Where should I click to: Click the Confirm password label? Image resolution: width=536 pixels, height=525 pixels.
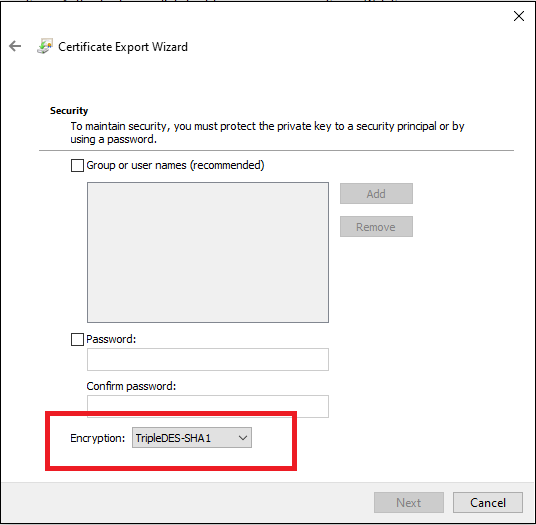point(131,386)
